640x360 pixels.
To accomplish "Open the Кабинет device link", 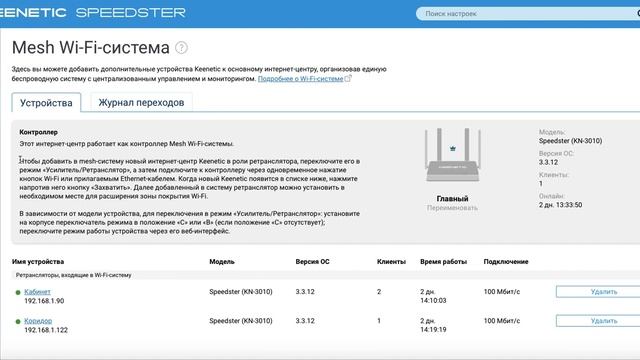I will tap(38, 292).
